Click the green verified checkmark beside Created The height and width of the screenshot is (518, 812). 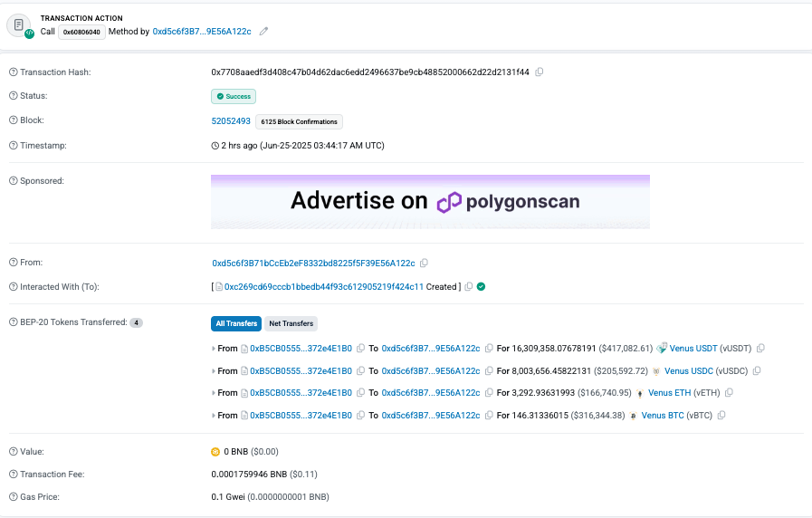coord(481,286)
